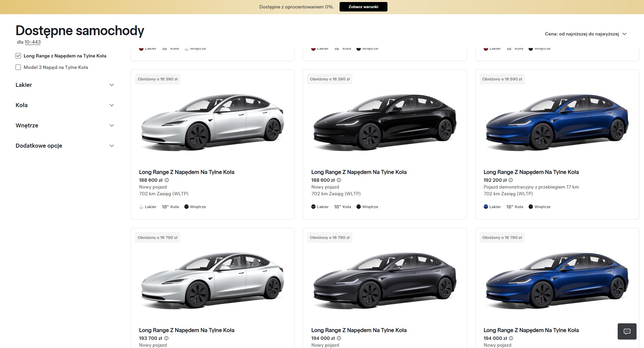Viewport: 644px width, 348px height.
Task: Click 'Dostępne z oprocentowaniem 0%.' banner text
Action: pyautogui.click(x=296, y=7)
